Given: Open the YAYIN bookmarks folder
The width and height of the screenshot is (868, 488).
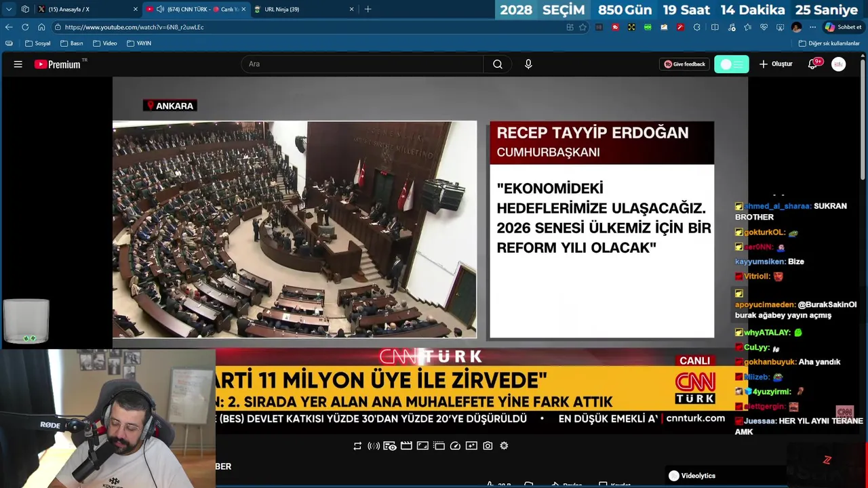Looking at the screenshot, I should click(139, 43).
